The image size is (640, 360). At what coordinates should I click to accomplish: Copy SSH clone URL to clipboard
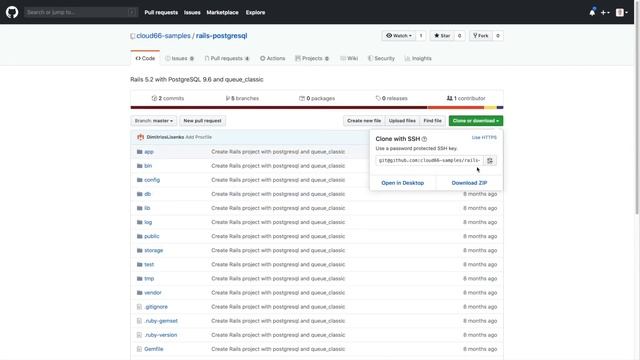click(x=490, y=160)
